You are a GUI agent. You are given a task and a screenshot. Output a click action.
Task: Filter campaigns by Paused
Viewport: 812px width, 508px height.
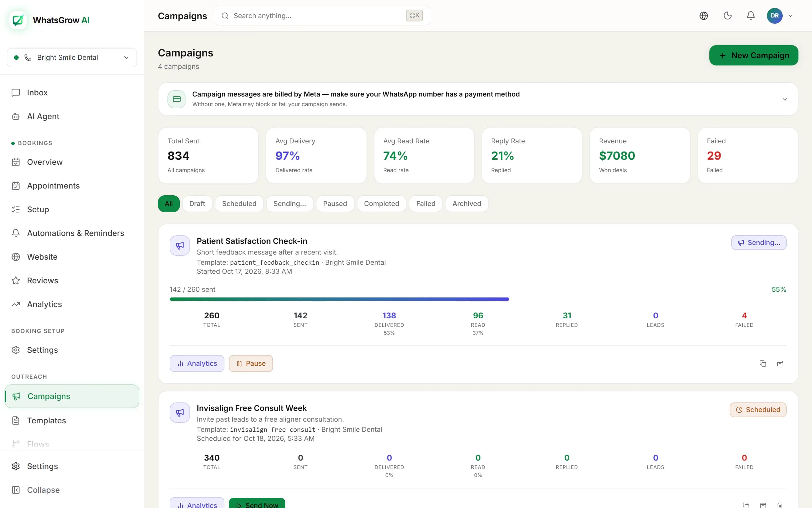point(335,203)
